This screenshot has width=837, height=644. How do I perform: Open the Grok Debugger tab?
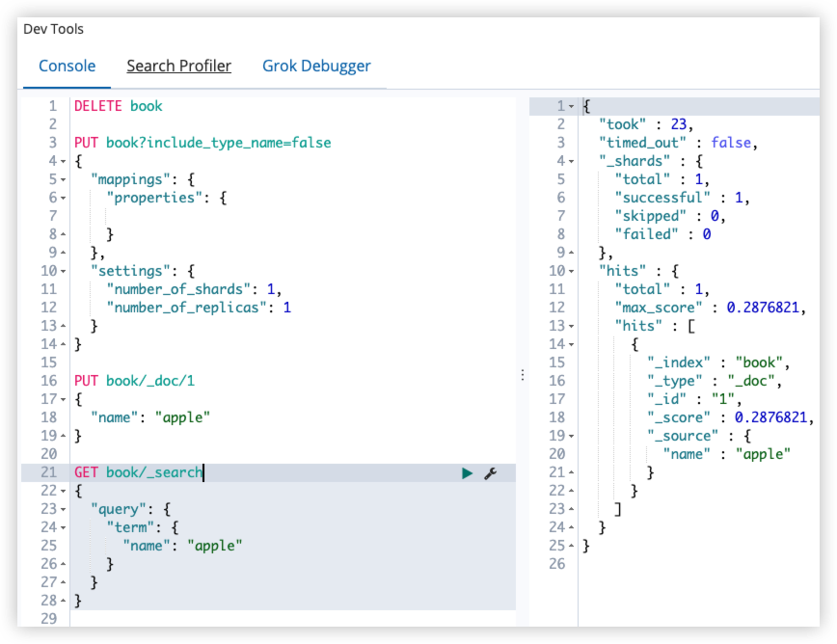tap(316, 66)
